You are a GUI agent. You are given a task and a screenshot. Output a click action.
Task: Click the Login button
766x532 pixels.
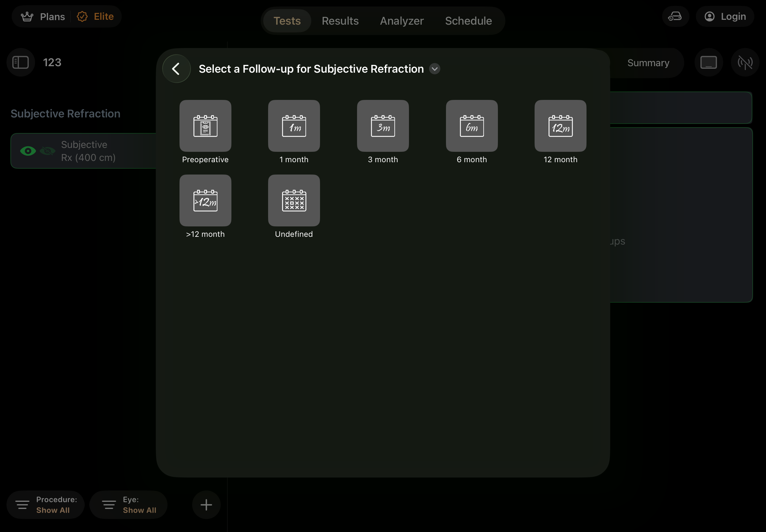point(725,16)
